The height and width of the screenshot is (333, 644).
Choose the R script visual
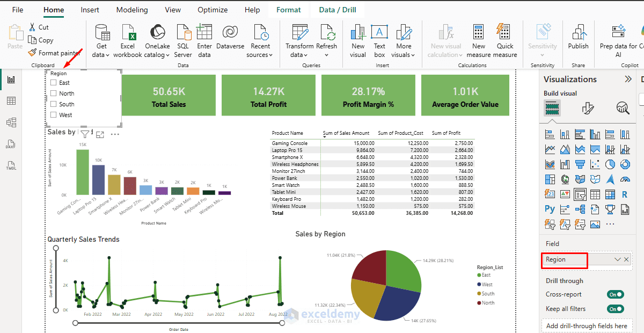[x=625, y=194]
